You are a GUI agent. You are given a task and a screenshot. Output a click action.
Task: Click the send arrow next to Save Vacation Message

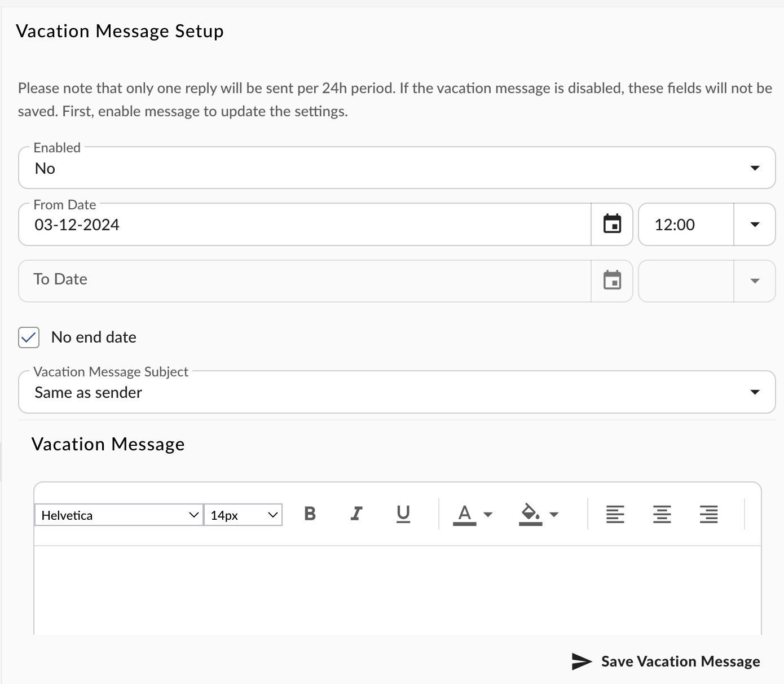pos(581,661)
